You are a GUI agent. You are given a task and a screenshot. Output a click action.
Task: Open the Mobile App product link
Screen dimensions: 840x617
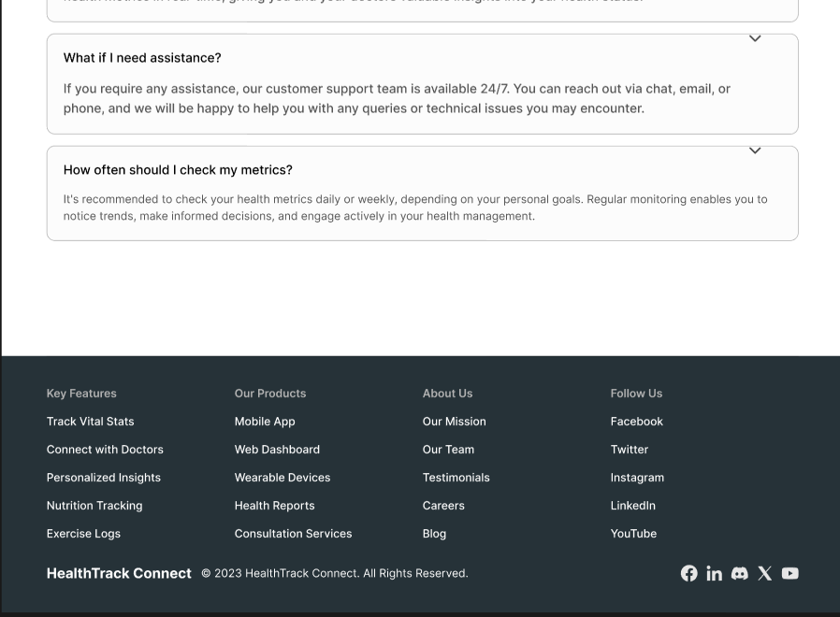coord(265,422)
